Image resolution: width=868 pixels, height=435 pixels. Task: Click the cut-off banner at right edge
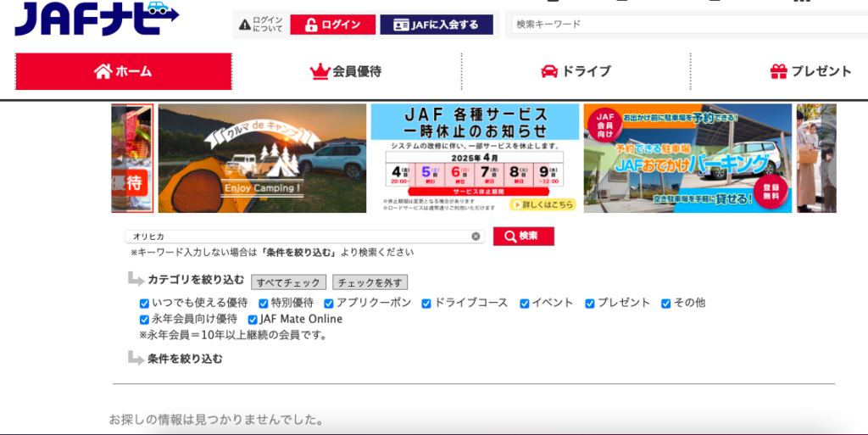[816, 159]
